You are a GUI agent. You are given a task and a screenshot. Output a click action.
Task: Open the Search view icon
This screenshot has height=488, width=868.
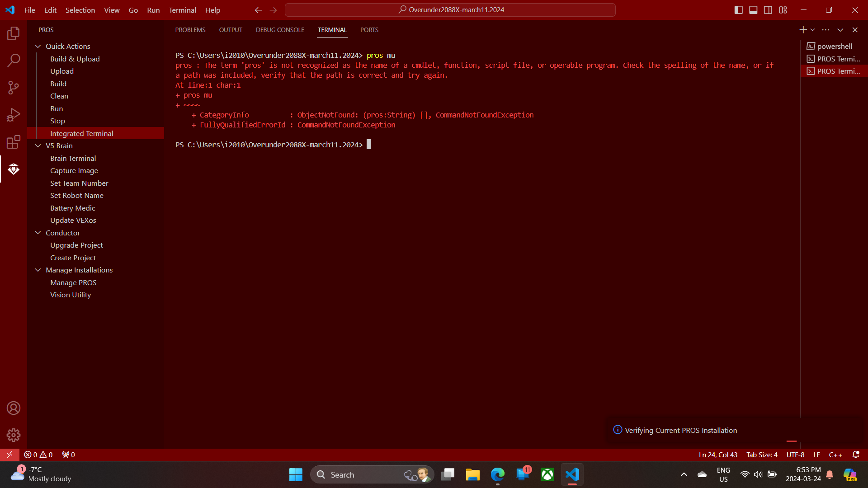coord(14,60)
